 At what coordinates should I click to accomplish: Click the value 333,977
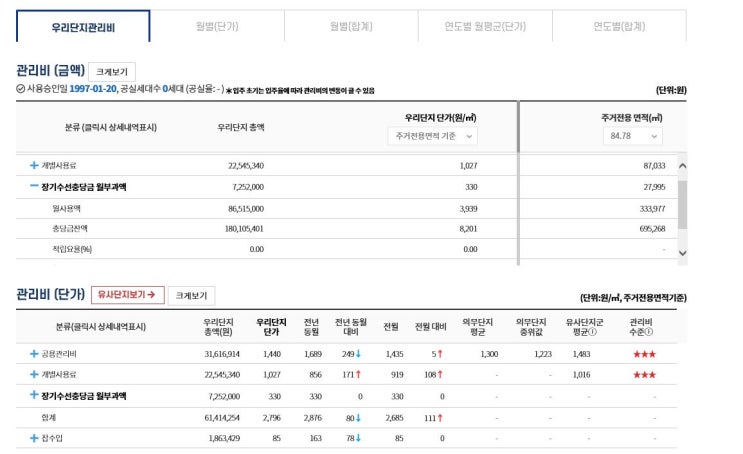(652, 209)
